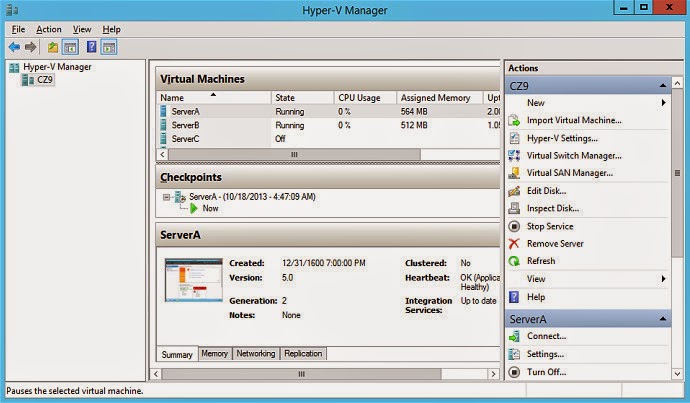The height and width of the screenshot is (403, 690).
Task: Click the Back arrow toolbar icon
Action: (x=15, y=47)
